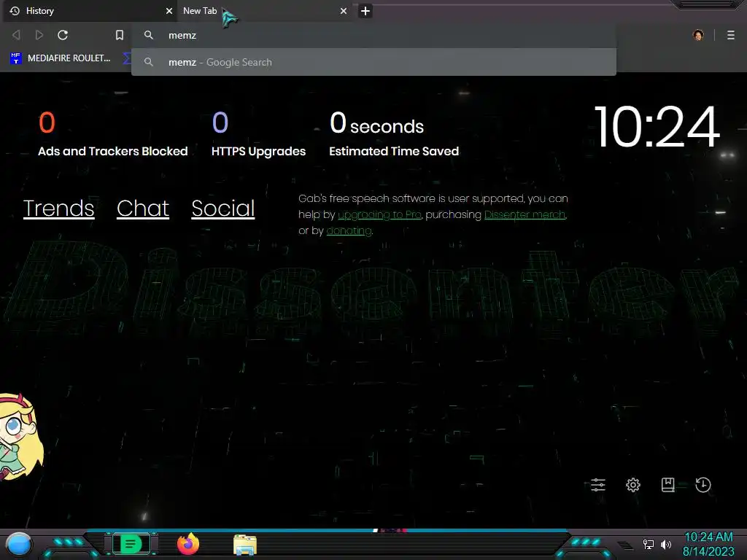This screenshot has height=560, width=747.
Task: Bookmark this page icon
Action: [x=119, y=35]
